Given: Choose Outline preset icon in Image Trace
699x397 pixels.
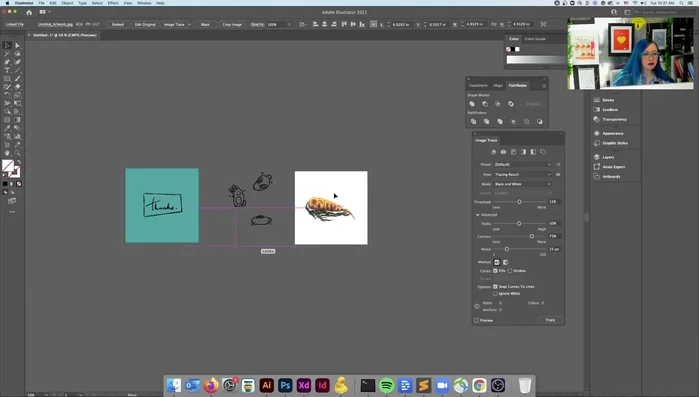Looking at the screenshot, I should [543, 152].
